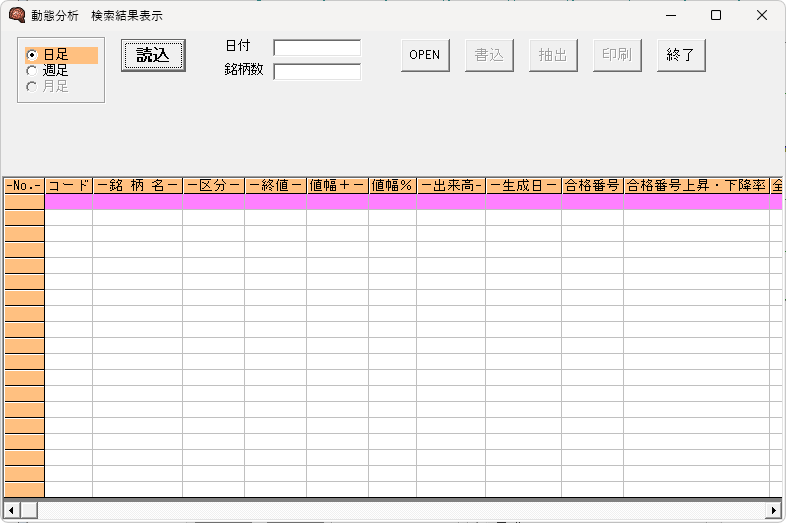The width and height of the screenshot is (786, 523).
Task: Click the 銘柄名 column header
Action: click(137, 186)
